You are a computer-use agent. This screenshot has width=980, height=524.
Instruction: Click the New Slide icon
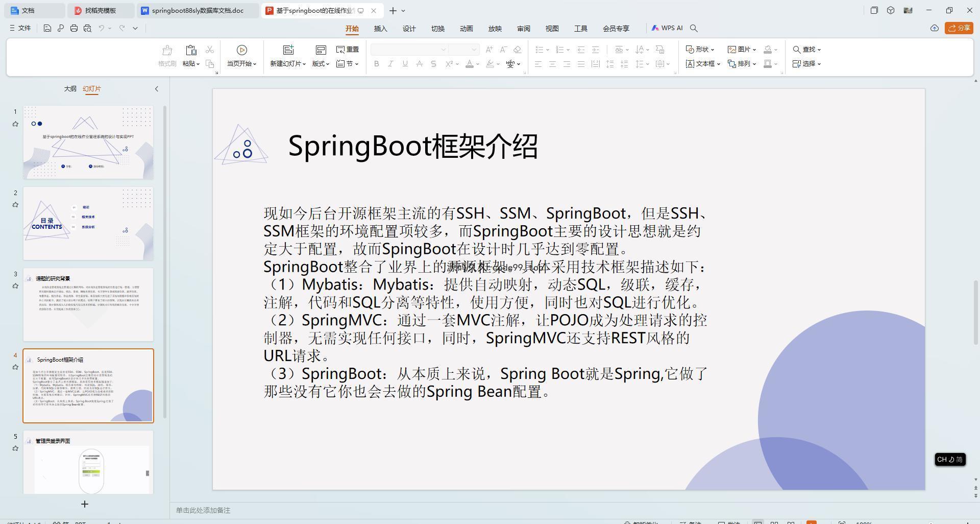pos(288,50)
